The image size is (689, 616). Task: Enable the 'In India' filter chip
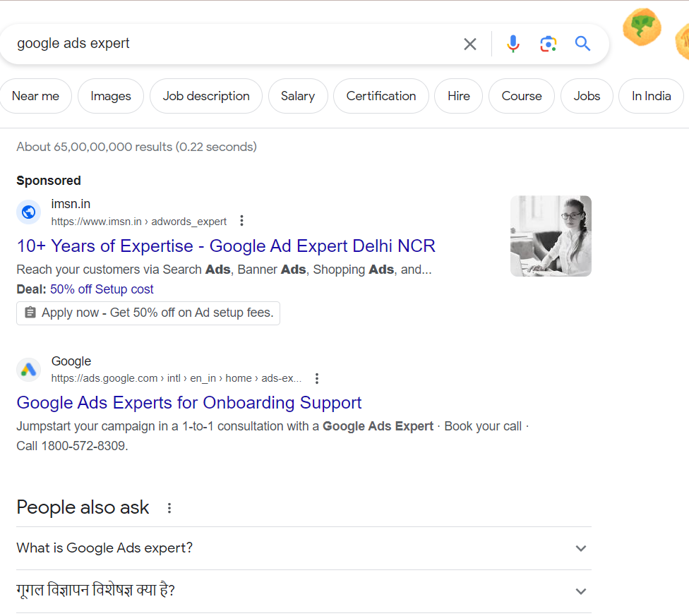[651, 96]
